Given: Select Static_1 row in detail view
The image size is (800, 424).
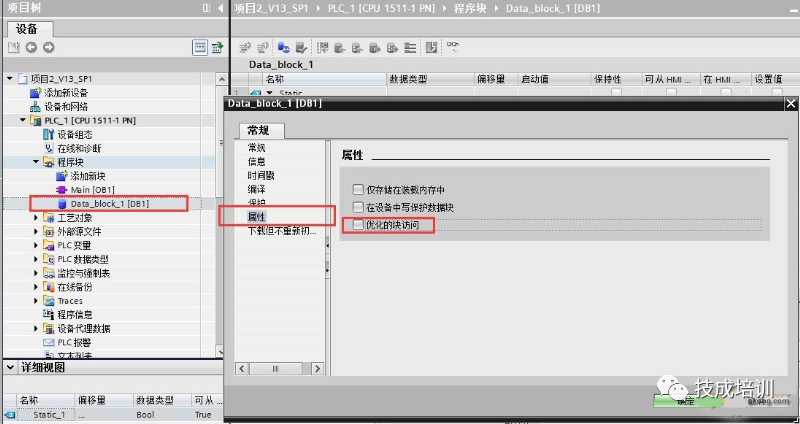Looking at the screenshot, I should click(x=113, y=415).
